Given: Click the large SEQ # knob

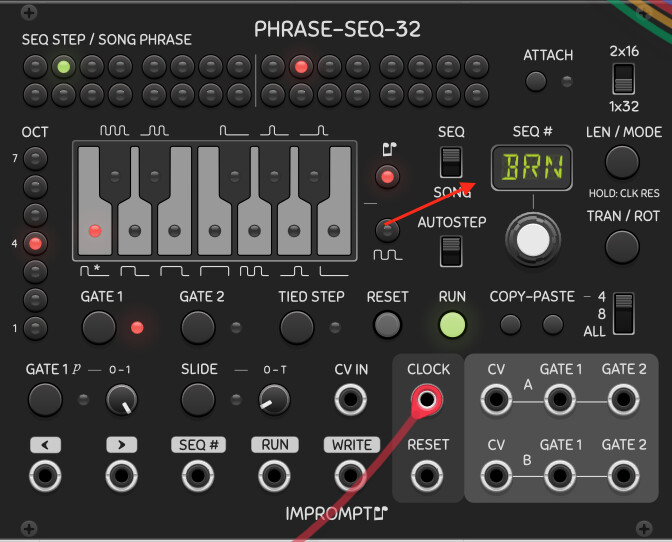Looking at the screenshot, I should (x=533, y=239).
